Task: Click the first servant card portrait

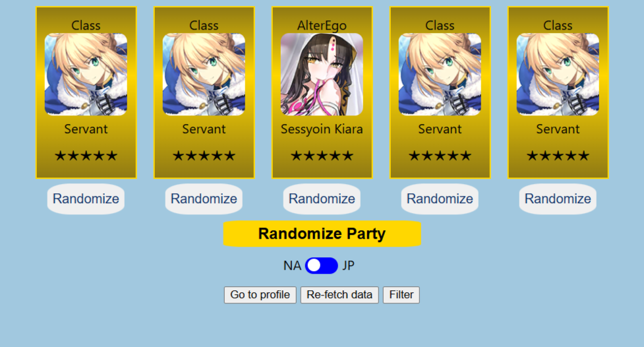Action: pos(86,75)
